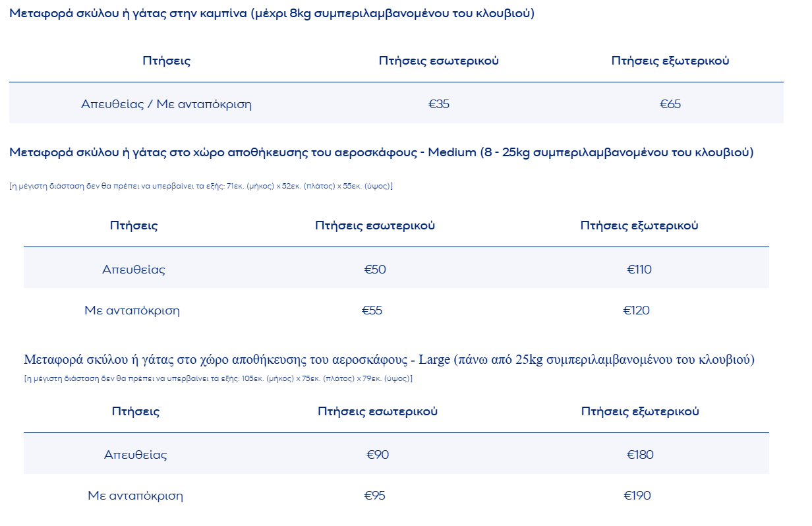Click the €120 Medium connecting international fee
Image resolution: width=812 pixels, height=526 pixels.
(637, 310)
